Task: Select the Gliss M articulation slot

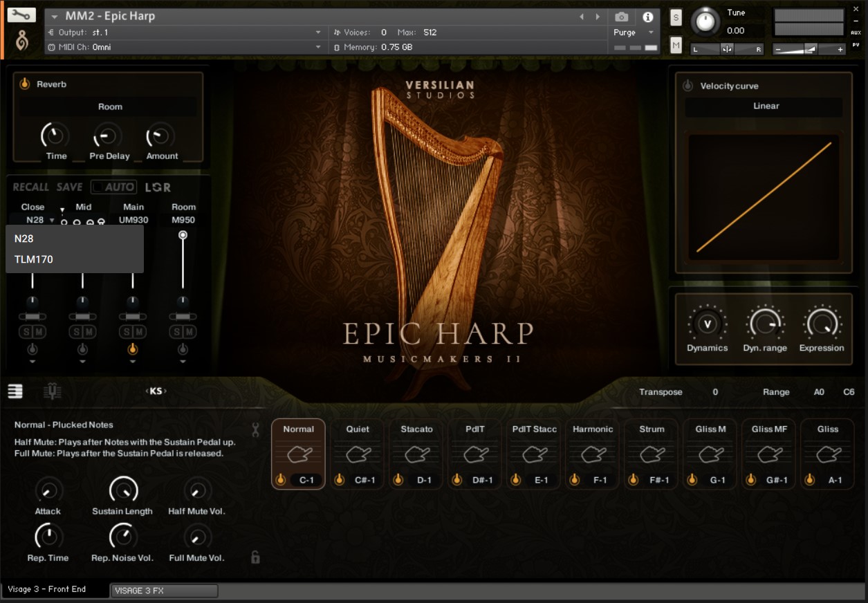Action: click(710, 454)
